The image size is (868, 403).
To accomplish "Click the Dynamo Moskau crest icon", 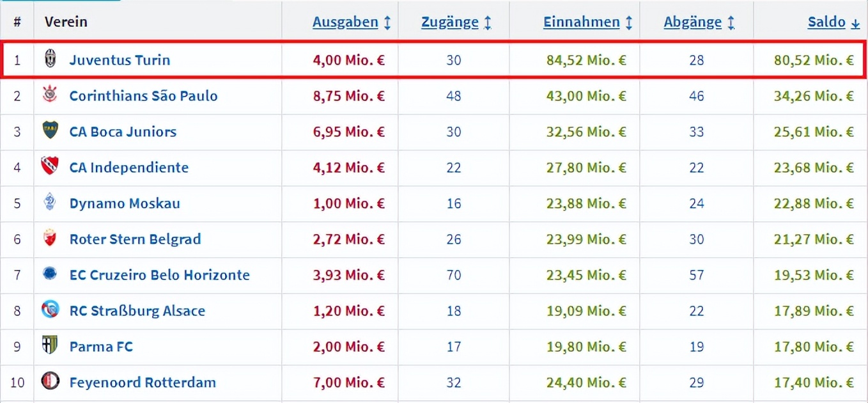I will coord(50,203).
